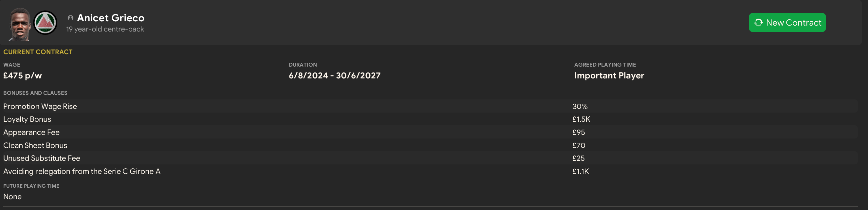Click the None value under Future Playing Time
Image resolution: width=868 pixels, height=210 pixels.
pyautogui.click(x=12, y=197)
